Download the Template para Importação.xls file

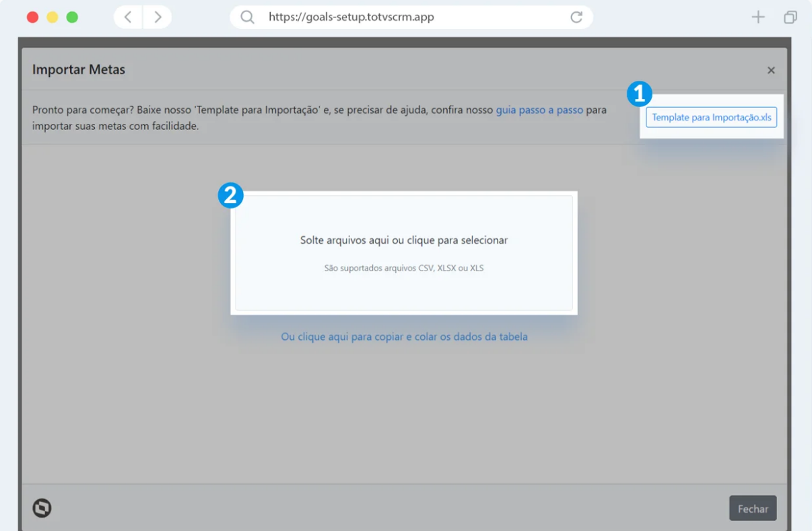coord(711,117)
